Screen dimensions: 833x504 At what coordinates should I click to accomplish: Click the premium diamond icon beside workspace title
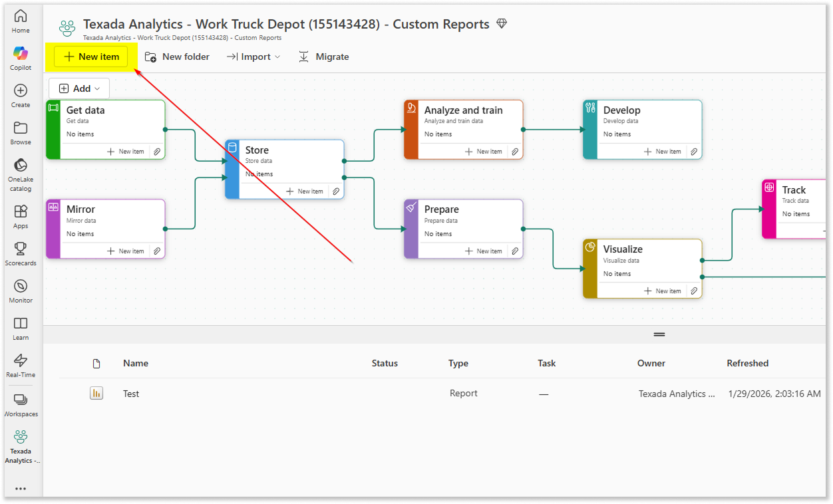click(502, 25)
